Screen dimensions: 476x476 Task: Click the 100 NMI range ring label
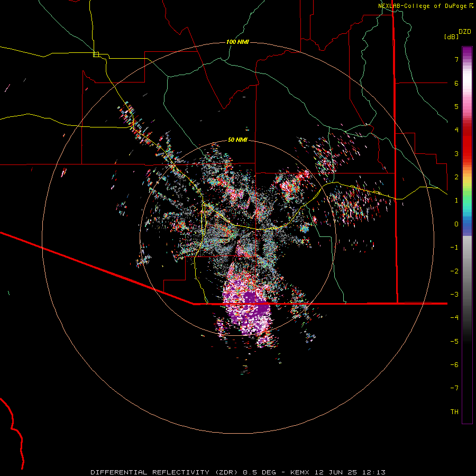click(237, 42)
